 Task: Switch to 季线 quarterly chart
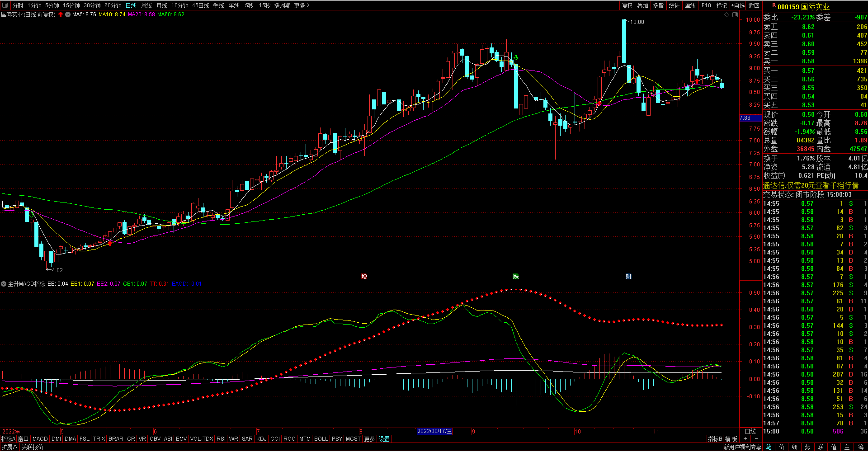pyautogui.click(x=219, y=5)
